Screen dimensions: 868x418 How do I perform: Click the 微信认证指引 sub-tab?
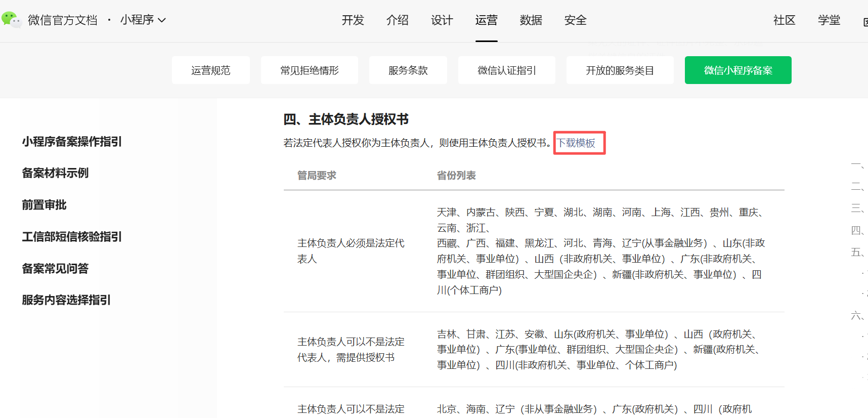[506, 70]
